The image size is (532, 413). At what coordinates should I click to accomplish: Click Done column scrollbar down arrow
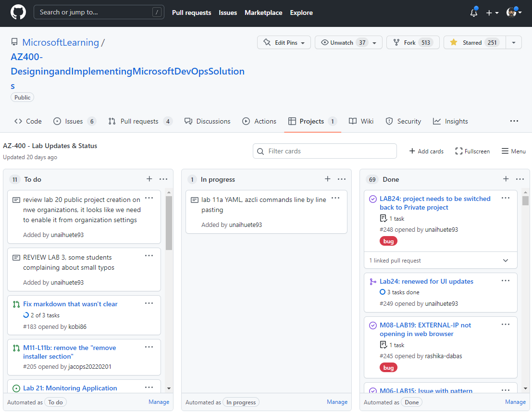coord(525,388)
